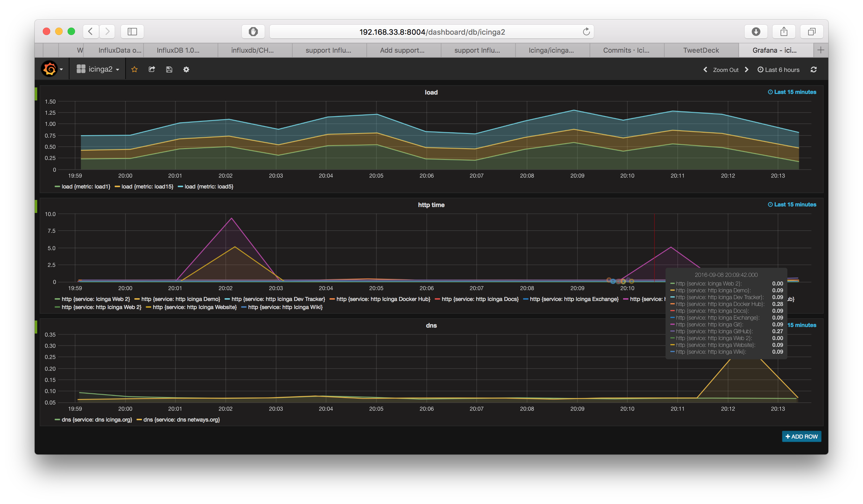Go forward in Safari history

click(x=107, y=32)
